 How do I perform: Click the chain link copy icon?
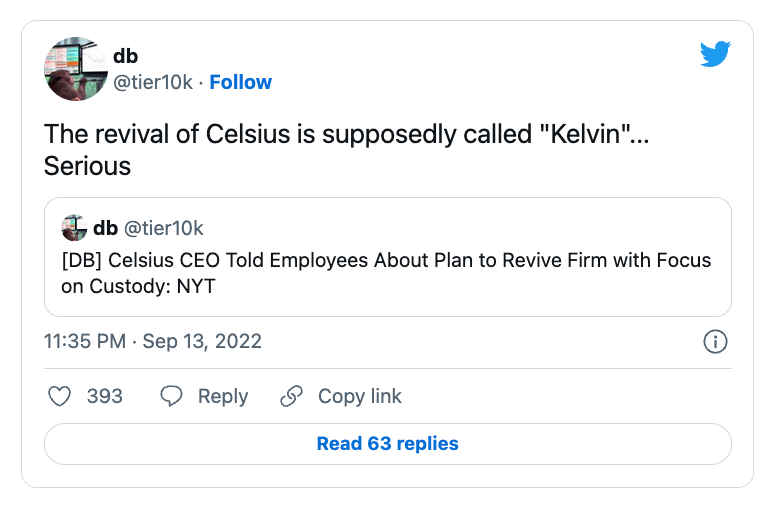(291, 396)
